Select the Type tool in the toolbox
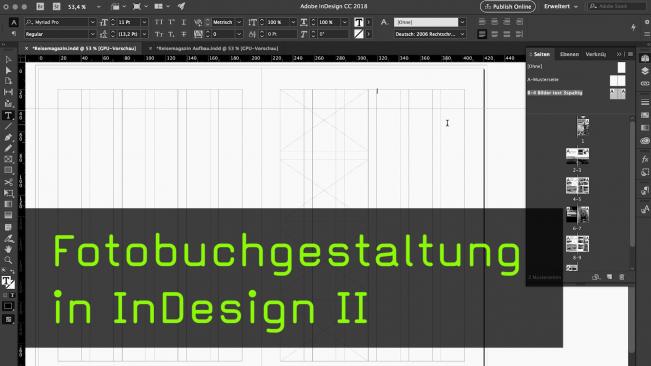The image size is (651, 366). click(8, 116)
